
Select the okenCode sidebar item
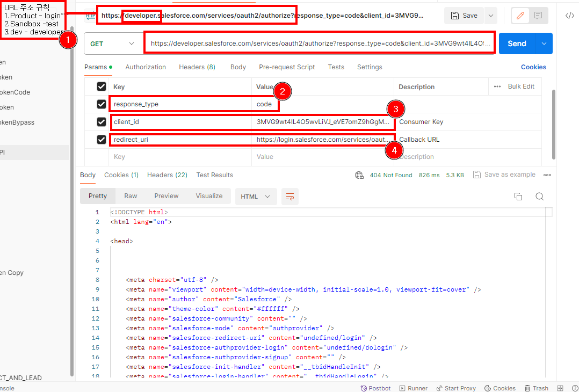click(x=15, y=92)
